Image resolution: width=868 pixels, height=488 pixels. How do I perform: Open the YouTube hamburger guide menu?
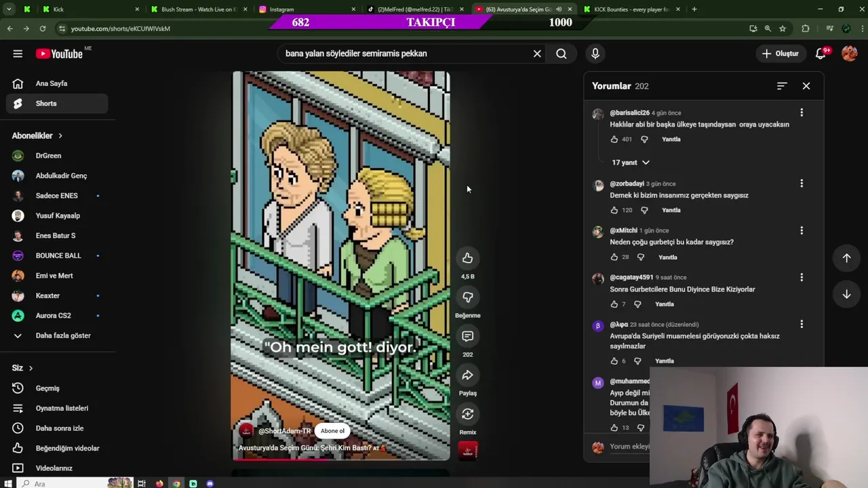coord(18,54)
